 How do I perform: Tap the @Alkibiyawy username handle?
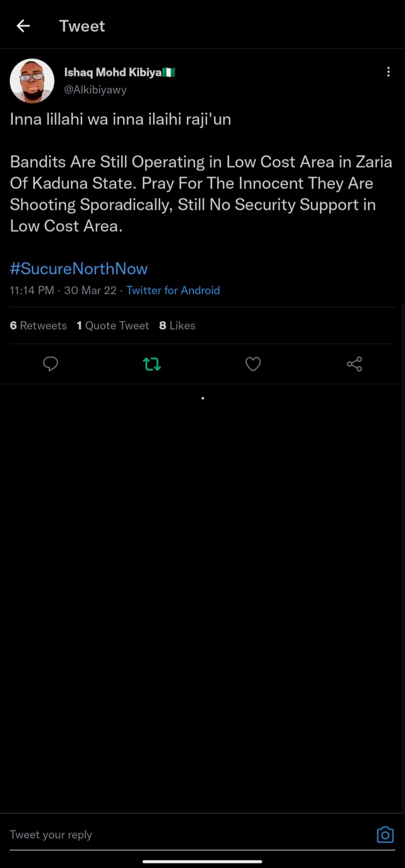point(95,90)
